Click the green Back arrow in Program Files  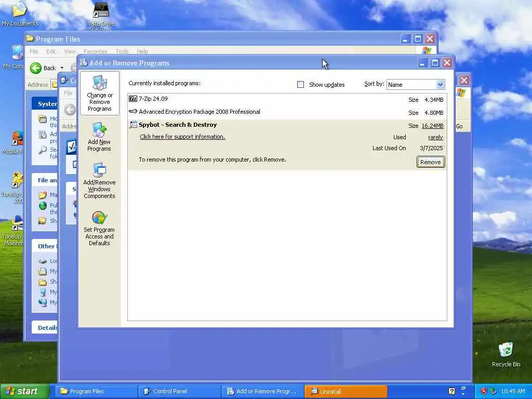click(x=36, y=68)
